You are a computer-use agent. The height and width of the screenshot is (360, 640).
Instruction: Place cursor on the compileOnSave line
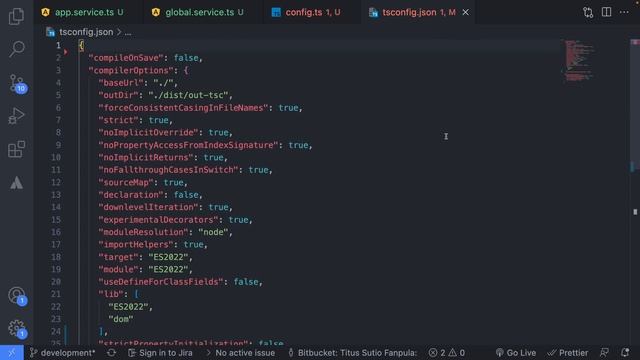[x=146, y=58]
